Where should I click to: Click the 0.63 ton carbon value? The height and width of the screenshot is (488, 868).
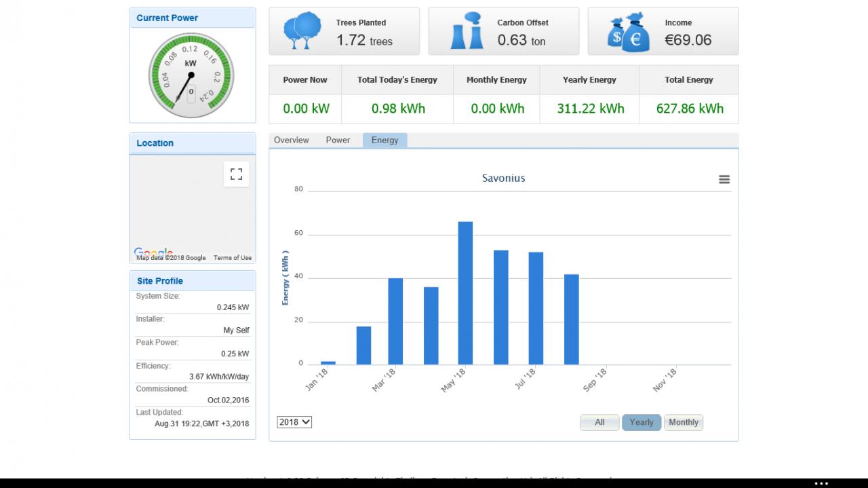(521, 41)
